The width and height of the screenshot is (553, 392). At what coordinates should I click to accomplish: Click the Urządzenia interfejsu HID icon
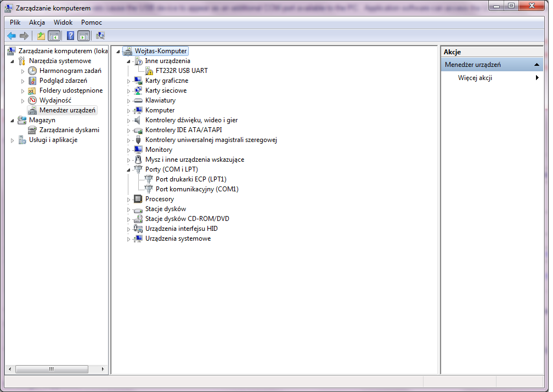(138, 229)
